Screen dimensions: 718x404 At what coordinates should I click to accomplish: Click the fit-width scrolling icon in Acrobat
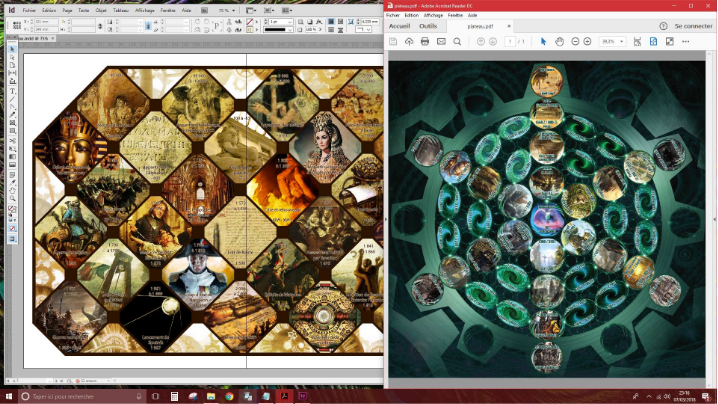pos(637,42)
